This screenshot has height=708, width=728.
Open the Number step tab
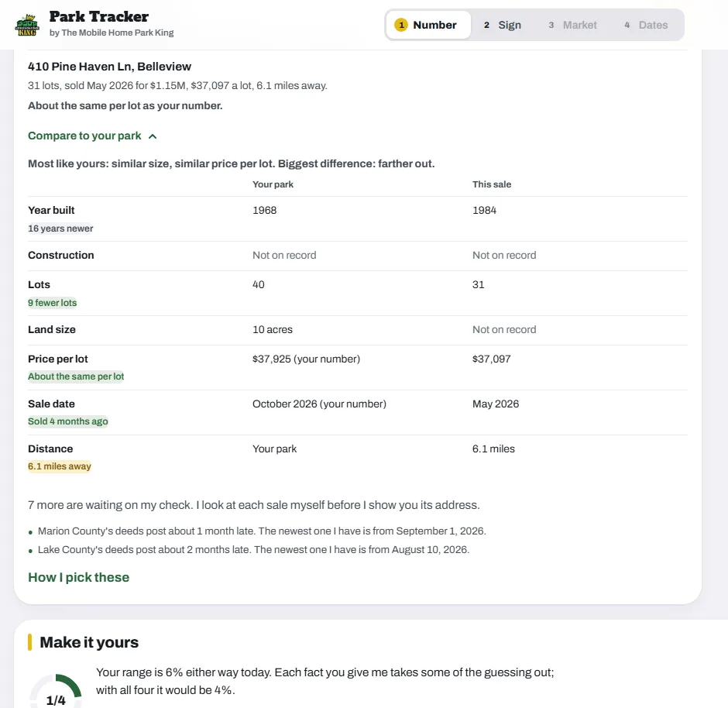pos(428,25)
